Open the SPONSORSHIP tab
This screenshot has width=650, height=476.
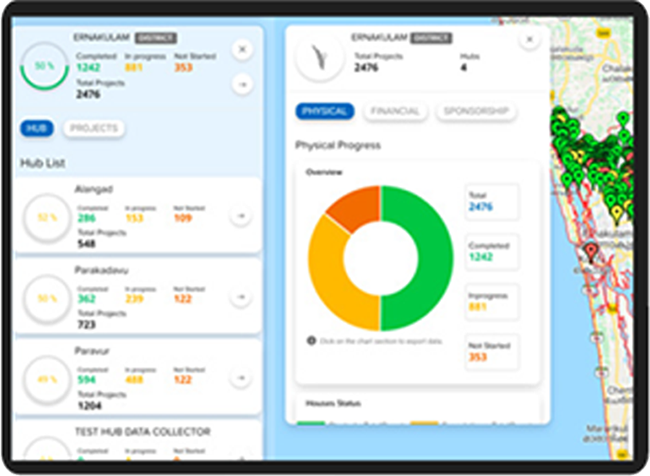tap(476, 111)
